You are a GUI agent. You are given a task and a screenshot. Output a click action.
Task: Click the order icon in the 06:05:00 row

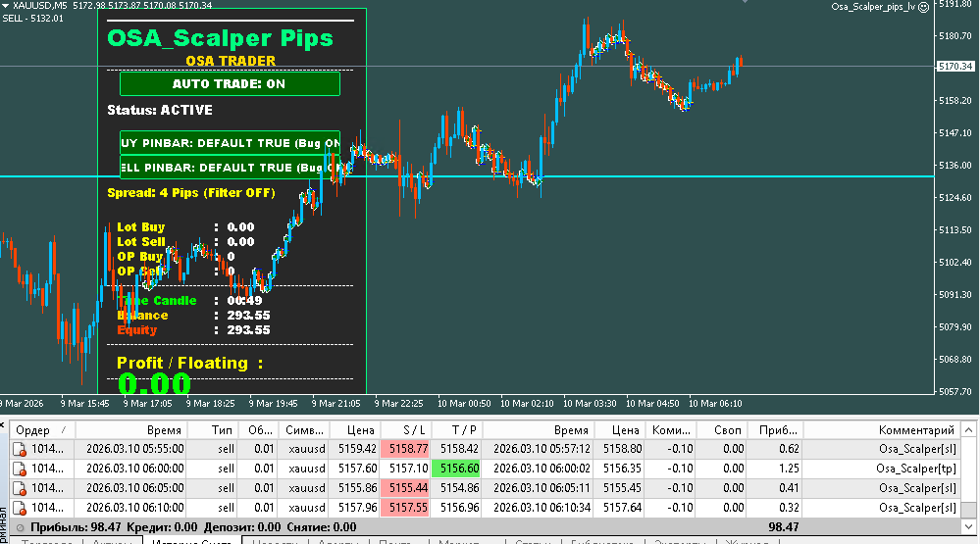coord(20,488)
